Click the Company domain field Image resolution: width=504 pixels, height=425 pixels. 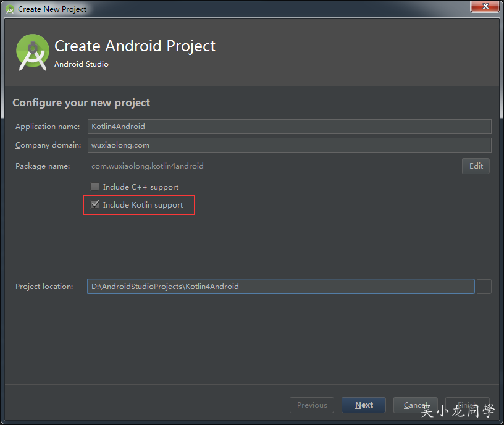click(289, 145)
